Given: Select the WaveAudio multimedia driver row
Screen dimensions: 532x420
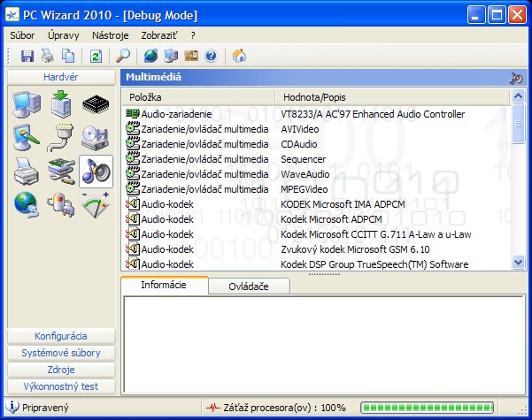Looking at the screenshot, I should pyautogui.click(x=316, y=174).
